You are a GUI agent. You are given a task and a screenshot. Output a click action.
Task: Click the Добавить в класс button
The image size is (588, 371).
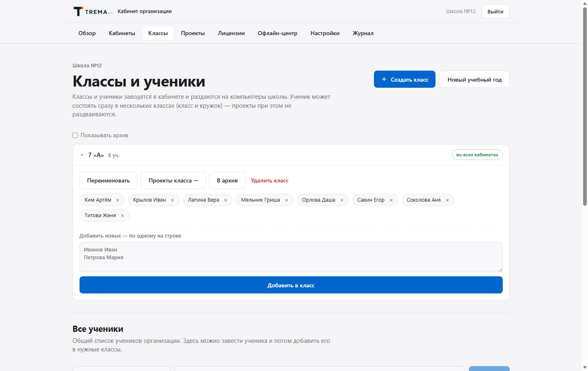pyautogui.click(x=291, y=285)
